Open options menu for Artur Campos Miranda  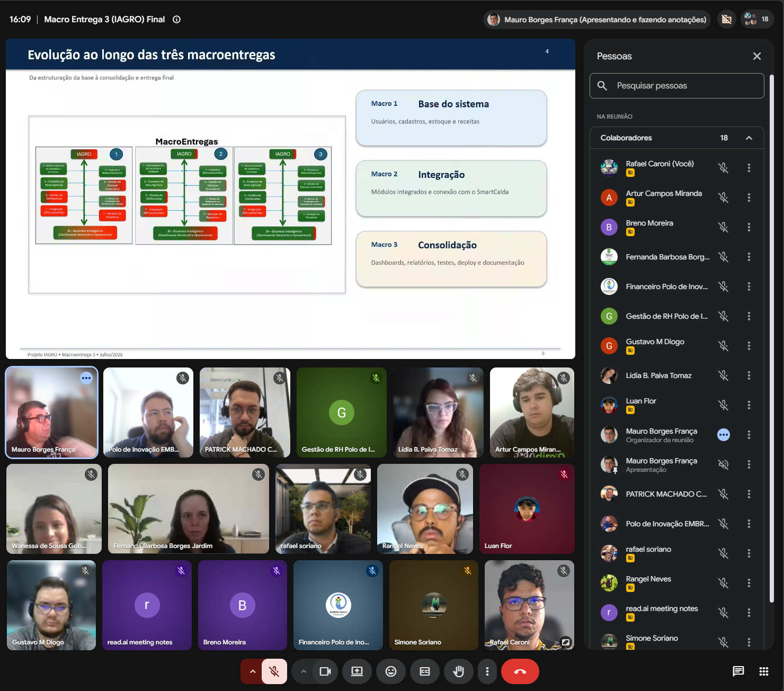(749, 198)
